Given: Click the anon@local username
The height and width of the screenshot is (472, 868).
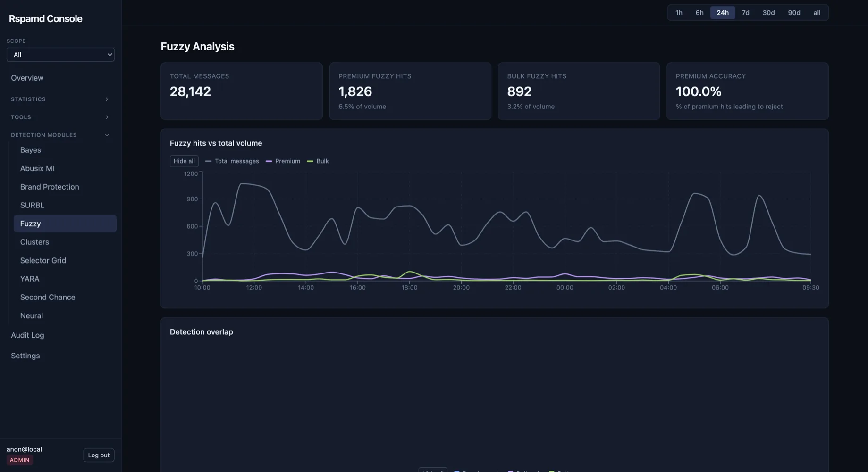Looking at the screenshot, I should click(24, 449).
